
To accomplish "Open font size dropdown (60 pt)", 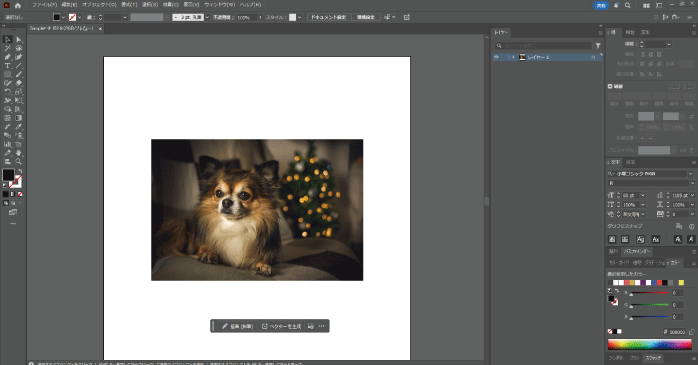I will click(x=643, y=195).
